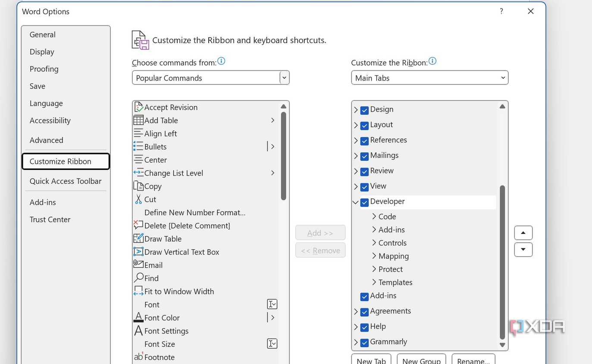This screenshot has height=364, width=592.
Task: Select the Change List Level icon
Action: 138,173
